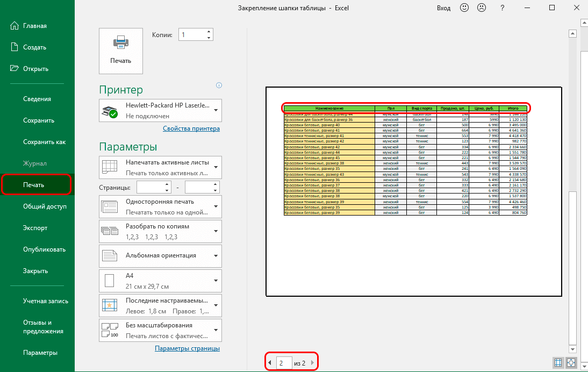The width and height of the screenshot is (588, 372).
Task: Expand the Альбомная ориентация orientation dropdown
Action: click(161, 255)
